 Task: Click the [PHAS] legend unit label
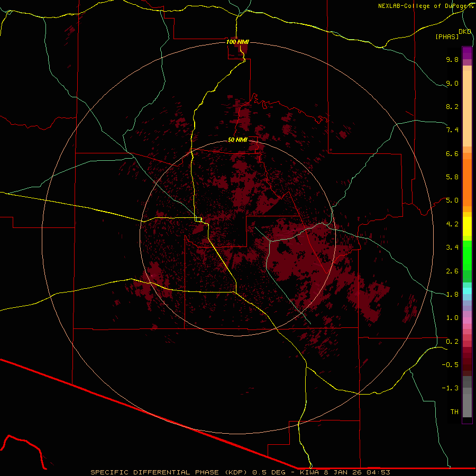coord(447,36)
